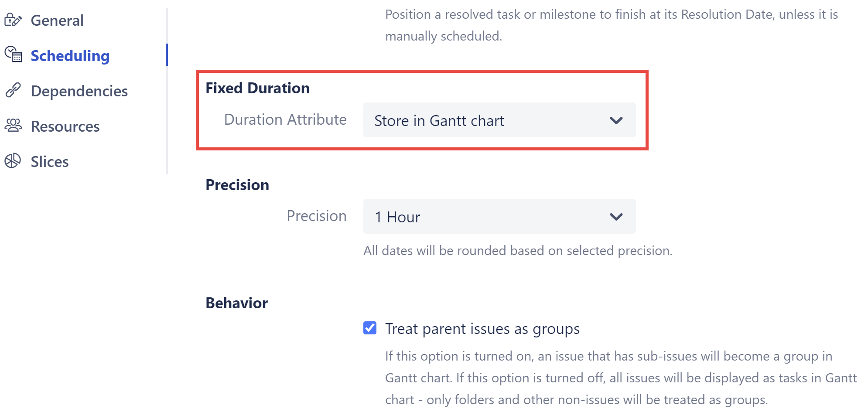Click the Slices pie-chart icon

click(13, 161)
